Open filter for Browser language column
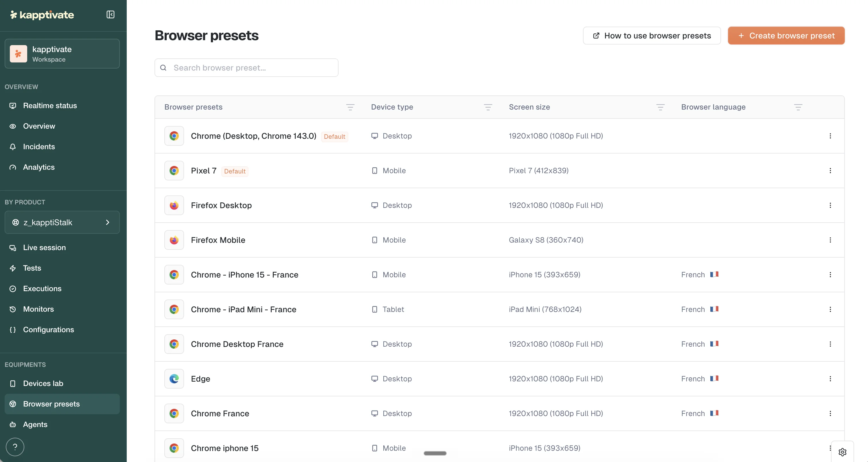Image resolution: width=868 pixels, height=462 pixels. (798, 107)
